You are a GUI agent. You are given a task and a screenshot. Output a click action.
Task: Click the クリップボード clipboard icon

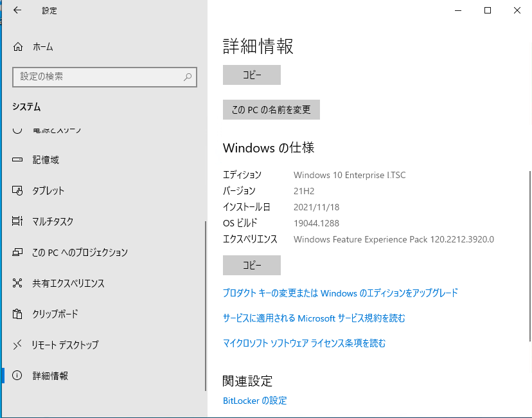pyautogui.click(x=17, y=314)
